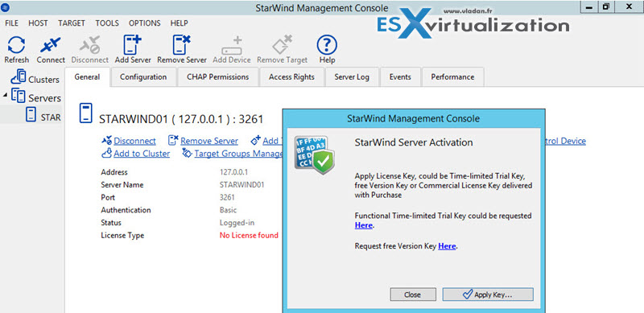
Task: Close the main console window
Action: (629, 6)
